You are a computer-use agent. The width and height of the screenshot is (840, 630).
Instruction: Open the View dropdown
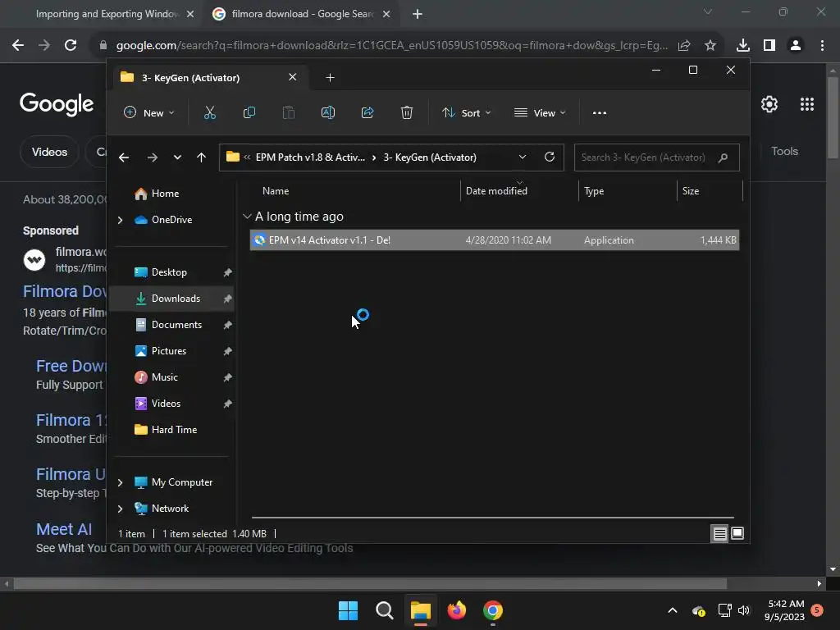coord(540,113)
